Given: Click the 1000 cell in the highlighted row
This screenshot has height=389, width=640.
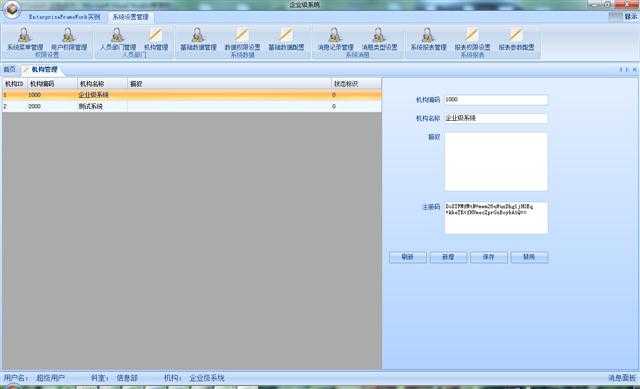Looking at the screenshot, I should pyautogui.click(x=52, y=95).
